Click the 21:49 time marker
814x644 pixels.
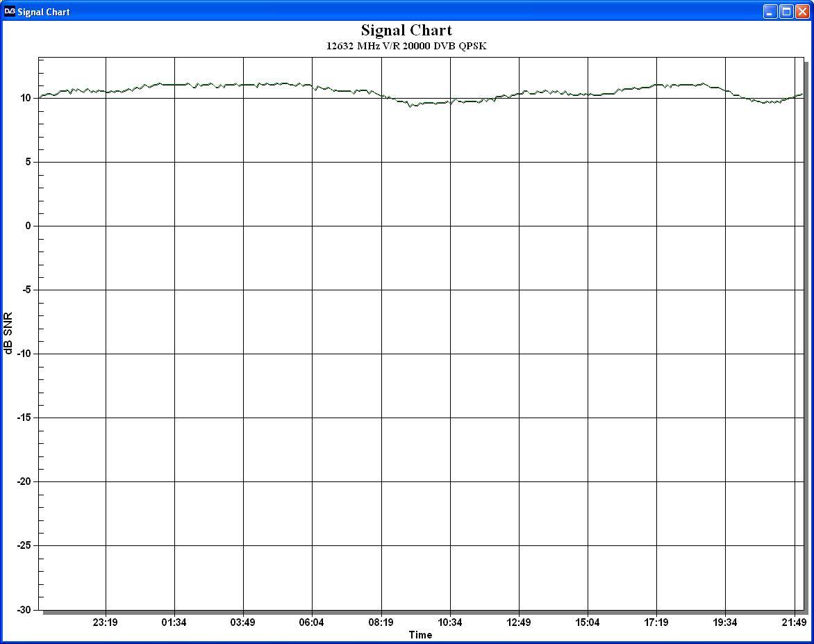point(795,622)
